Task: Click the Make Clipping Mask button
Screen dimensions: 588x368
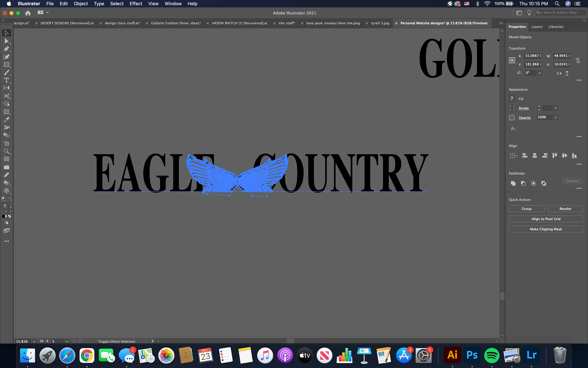Action: (x=546, y=229)
